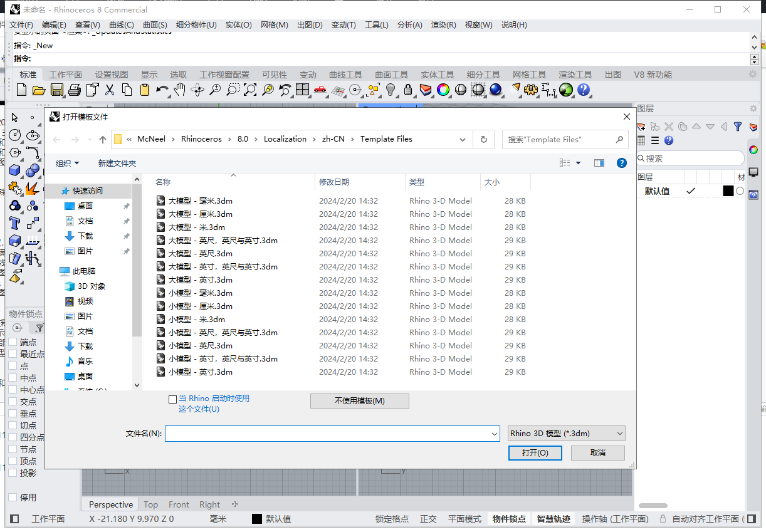Screen dimensions: 766x532
Task: Toggle the 中点 (Mid) osnap checkbox
Action: (x=12, y=378)
